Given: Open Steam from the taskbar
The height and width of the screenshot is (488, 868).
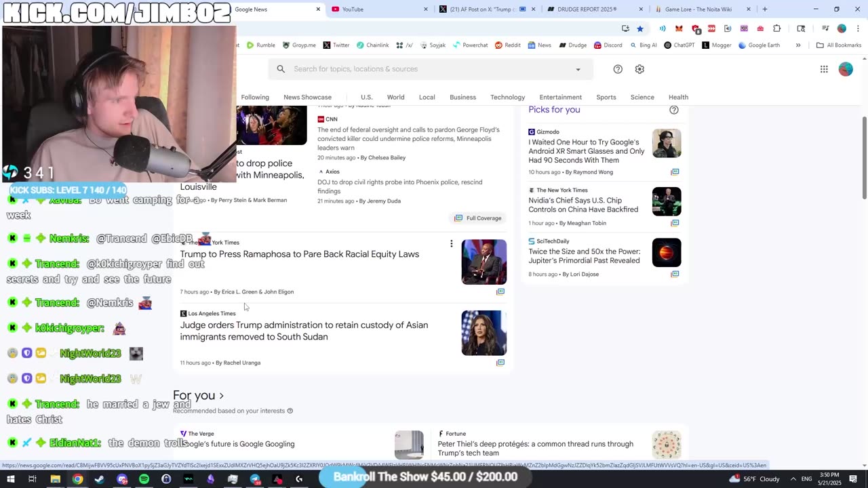Looking at the screenshot, I should [100, 479].
